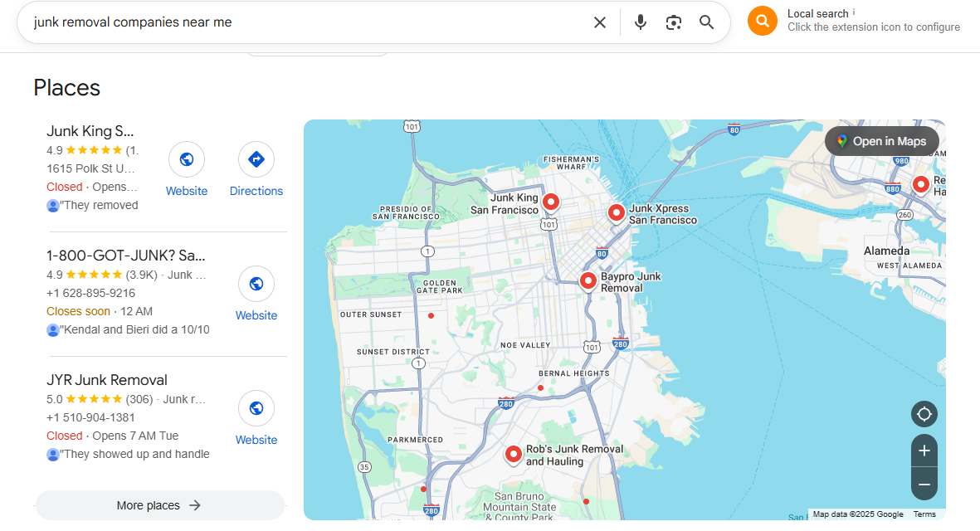980x531 pixels.
Task: Click the magnifying glass search icon
Action: [706, 22]
